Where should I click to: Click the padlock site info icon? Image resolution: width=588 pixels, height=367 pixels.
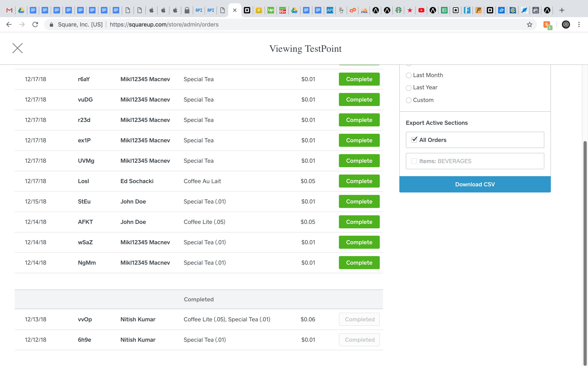pos(51,24)
